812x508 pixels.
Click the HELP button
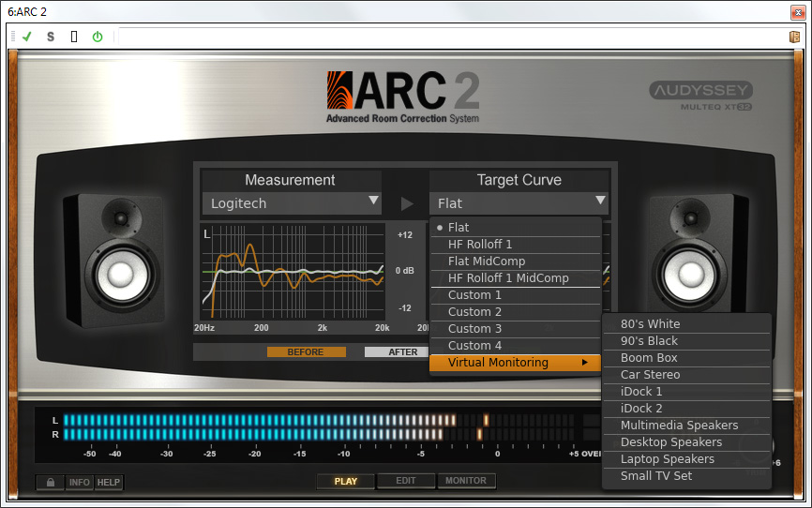tap(109, 483)
